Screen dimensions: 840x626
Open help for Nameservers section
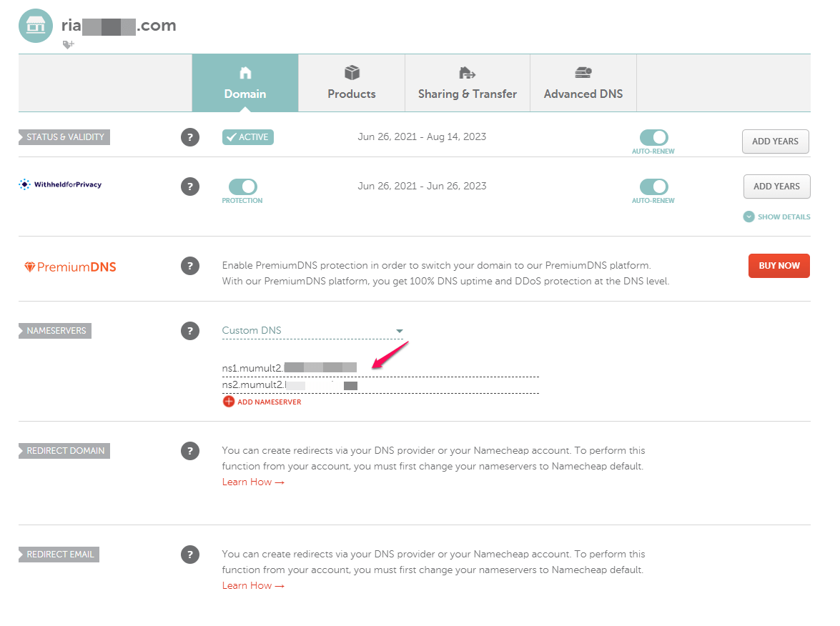click(190, 331)
